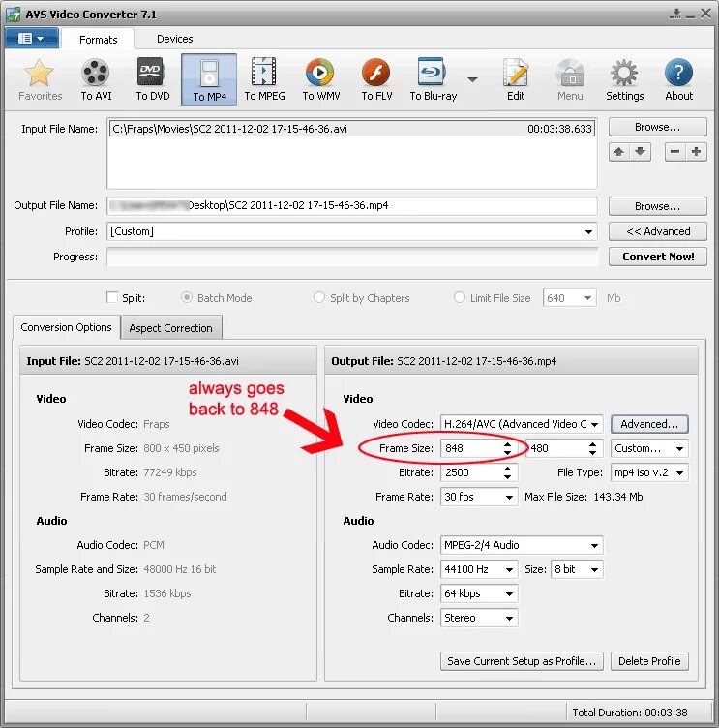719x728 pixels.
Task: Save Current Setup as Profile
Action: tap(522, 661)
